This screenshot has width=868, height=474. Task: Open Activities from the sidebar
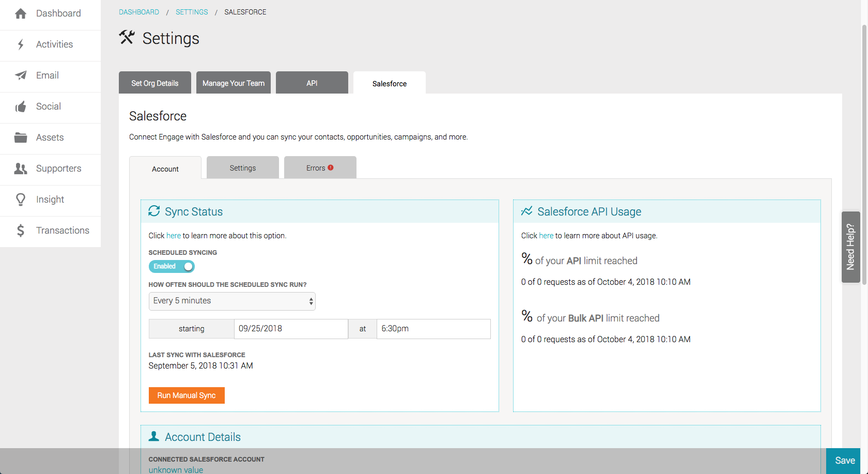click(50, 45)
